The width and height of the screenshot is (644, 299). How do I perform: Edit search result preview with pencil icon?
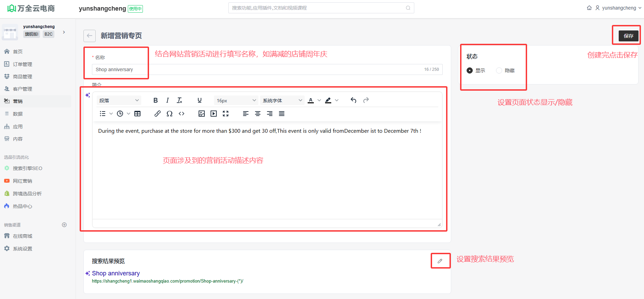tap(440, 261)
